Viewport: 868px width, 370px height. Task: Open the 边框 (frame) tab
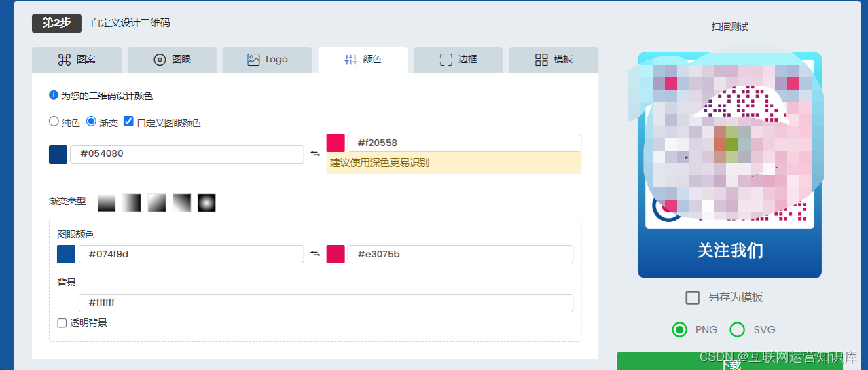coord(458,60)
